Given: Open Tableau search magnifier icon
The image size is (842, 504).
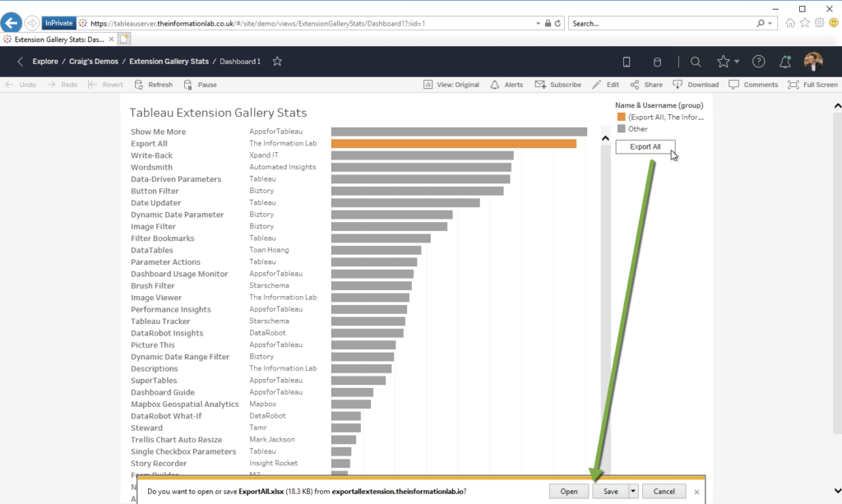Looking at the screenshot, I should [696, 62].
